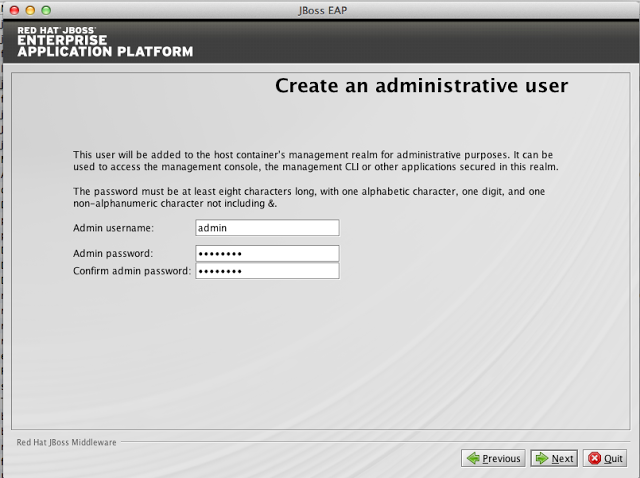Click the 'Create an administrative user' heading
The width and height of the screenshot is (640, 478).
click(x=422, y=86)
